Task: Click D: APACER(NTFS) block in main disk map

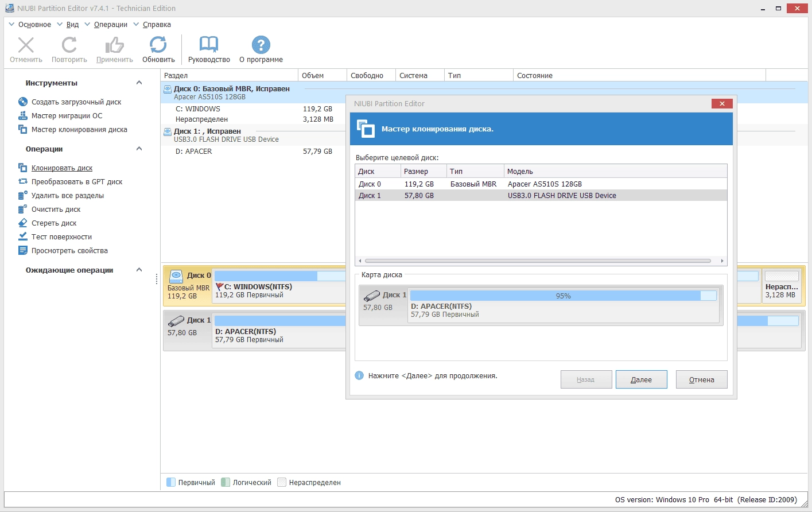Action: (279, 329)
